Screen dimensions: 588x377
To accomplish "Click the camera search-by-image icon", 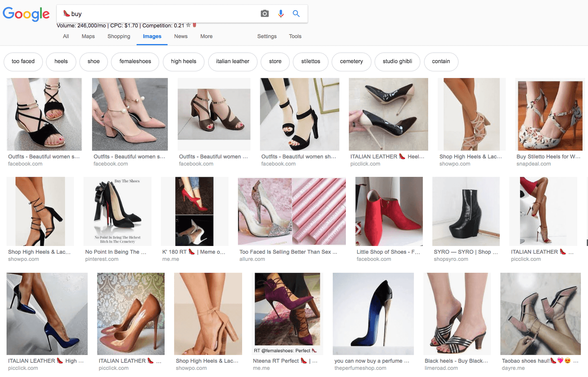I will coord(265,14).
